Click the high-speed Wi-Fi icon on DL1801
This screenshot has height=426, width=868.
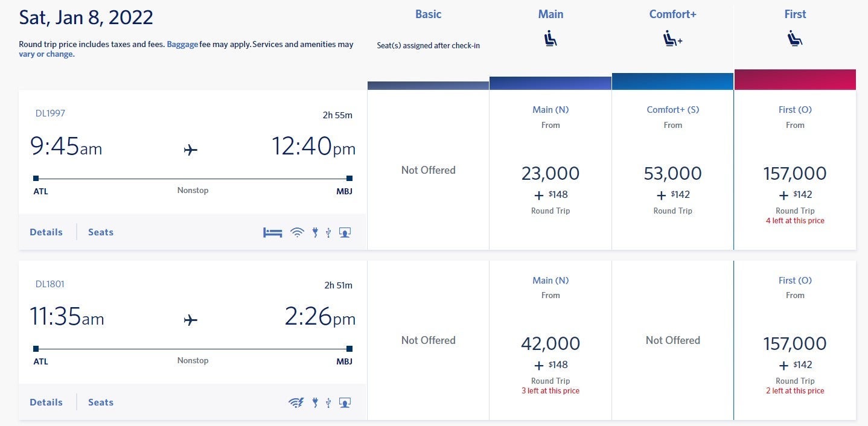[296, 402]
